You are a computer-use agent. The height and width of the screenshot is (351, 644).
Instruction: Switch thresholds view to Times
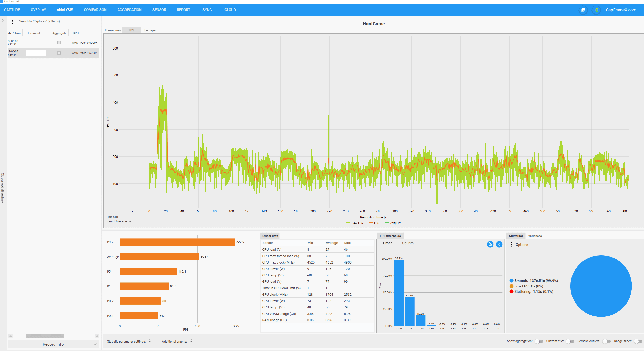click(387, 243)
